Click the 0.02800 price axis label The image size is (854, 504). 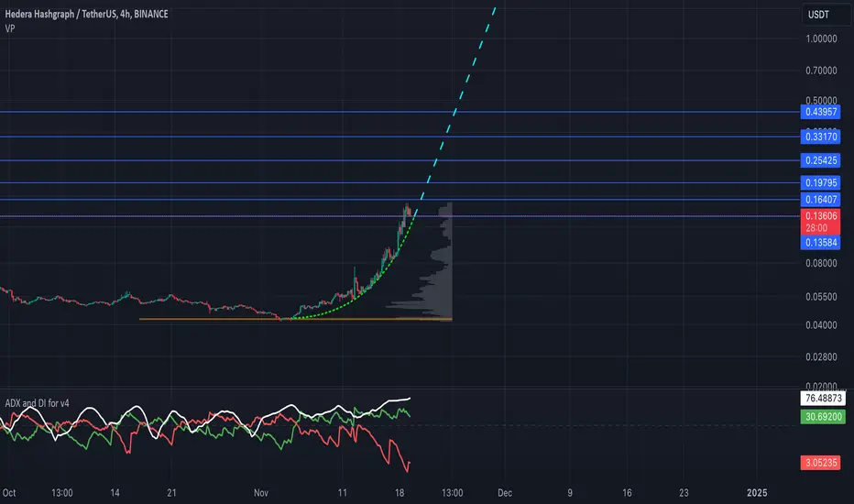point(821,356)
